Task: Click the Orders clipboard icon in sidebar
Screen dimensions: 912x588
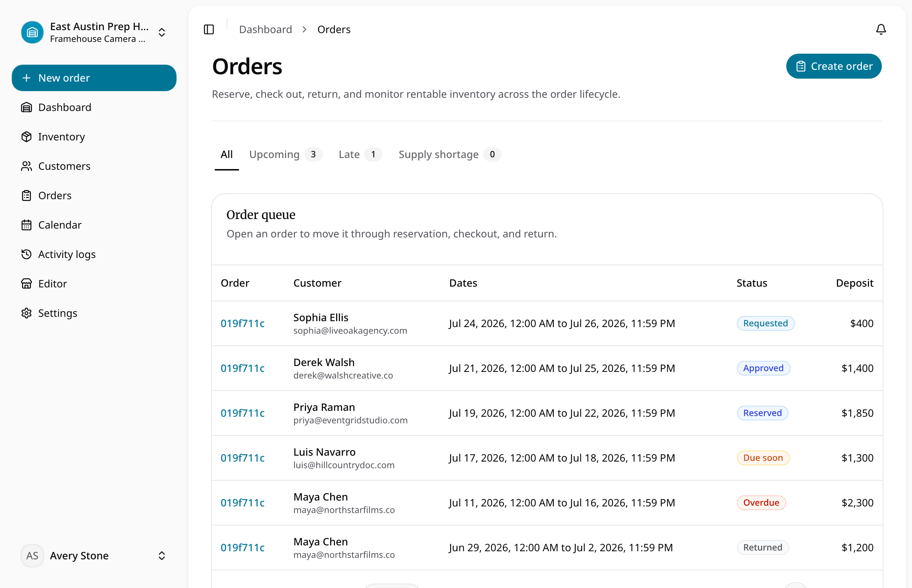Action: (26, 196)
